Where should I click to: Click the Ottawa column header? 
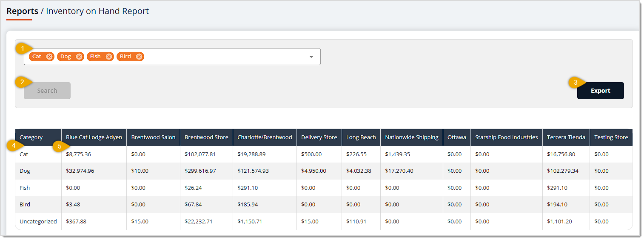coord(457,137)
